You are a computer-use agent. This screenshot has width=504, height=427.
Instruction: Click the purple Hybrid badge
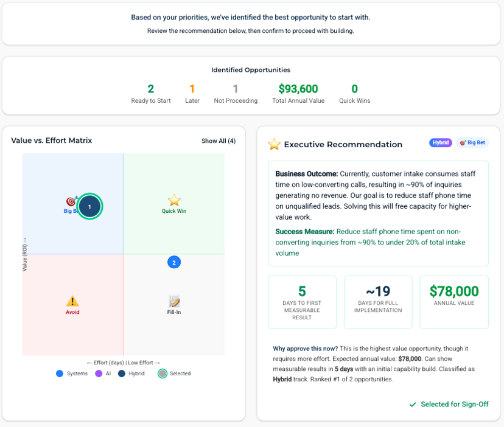441,142
